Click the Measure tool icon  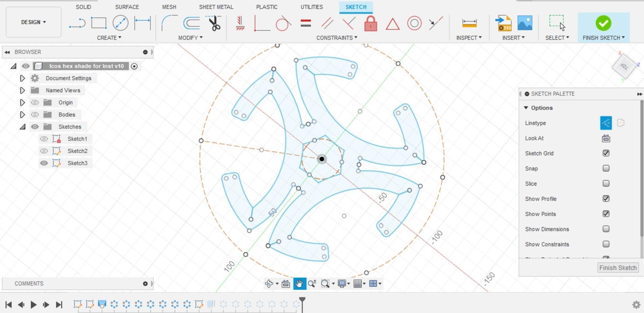click(469, 23)
